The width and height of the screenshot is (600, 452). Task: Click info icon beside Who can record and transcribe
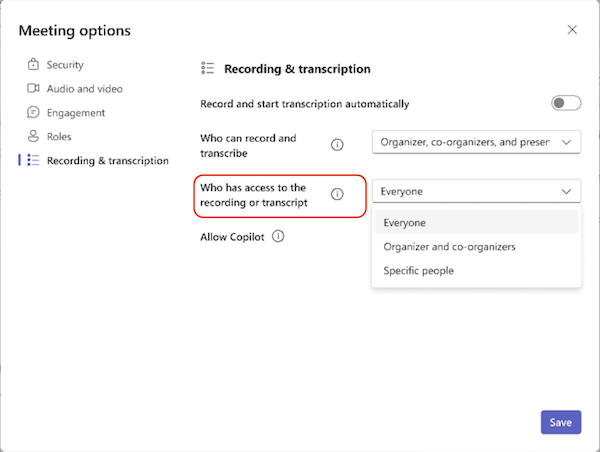(337, 145)
